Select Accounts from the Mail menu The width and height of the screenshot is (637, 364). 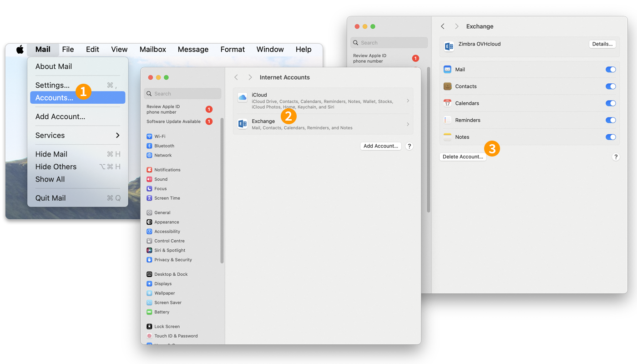coord(55,97)
